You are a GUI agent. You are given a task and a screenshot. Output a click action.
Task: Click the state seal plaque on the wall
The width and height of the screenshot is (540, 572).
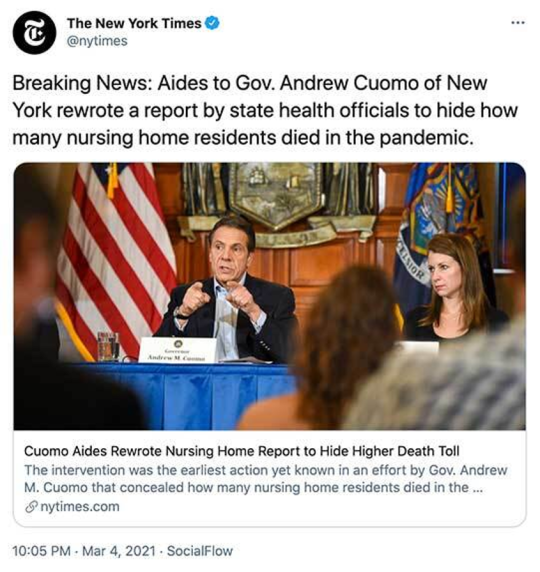click(277, 197)
